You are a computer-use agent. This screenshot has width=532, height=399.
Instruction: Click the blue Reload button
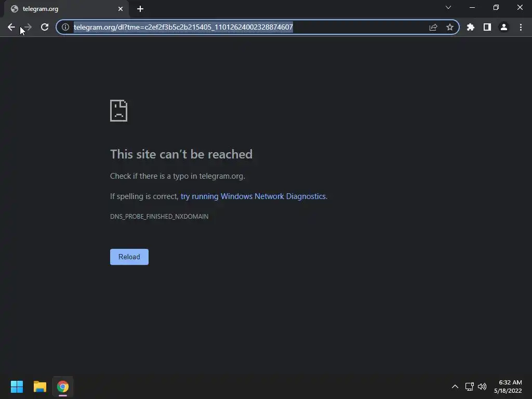click(129, 257)
